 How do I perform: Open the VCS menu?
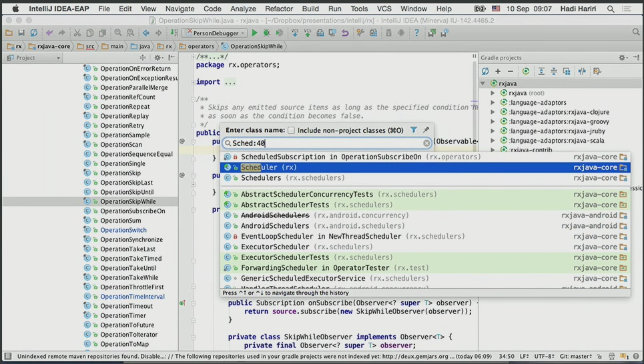tap(384, 9)
